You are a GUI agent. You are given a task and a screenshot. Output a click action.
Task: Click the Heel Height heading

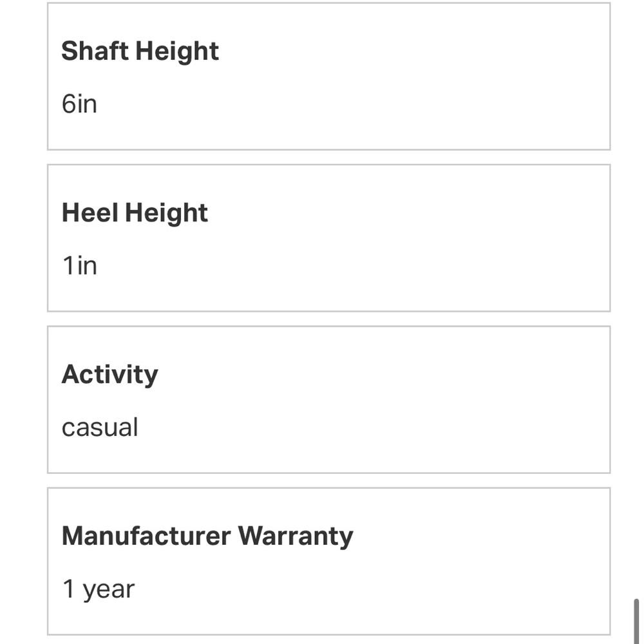[135, 213]
